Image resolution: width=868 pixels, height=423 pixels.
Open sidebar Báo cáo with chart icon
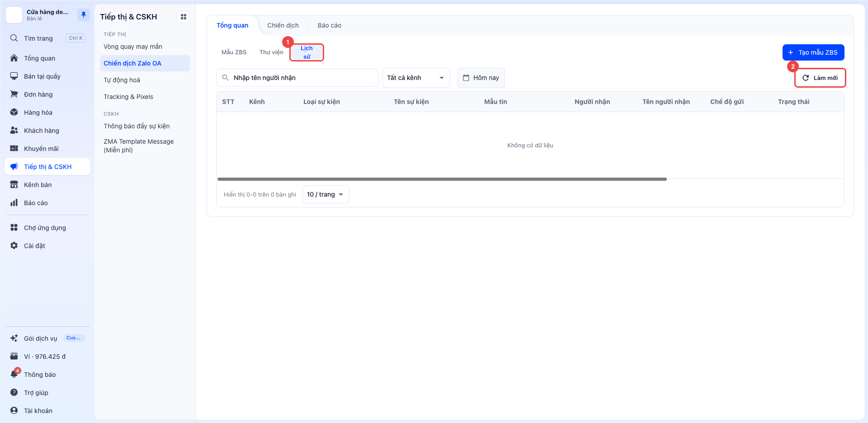pyautogui.click(x=47, y=203)
